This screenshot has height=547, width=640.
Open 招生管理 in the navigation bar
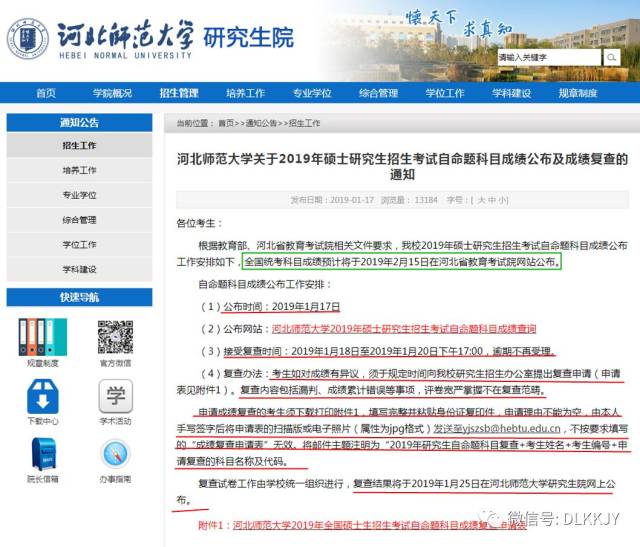pos(179,93)
